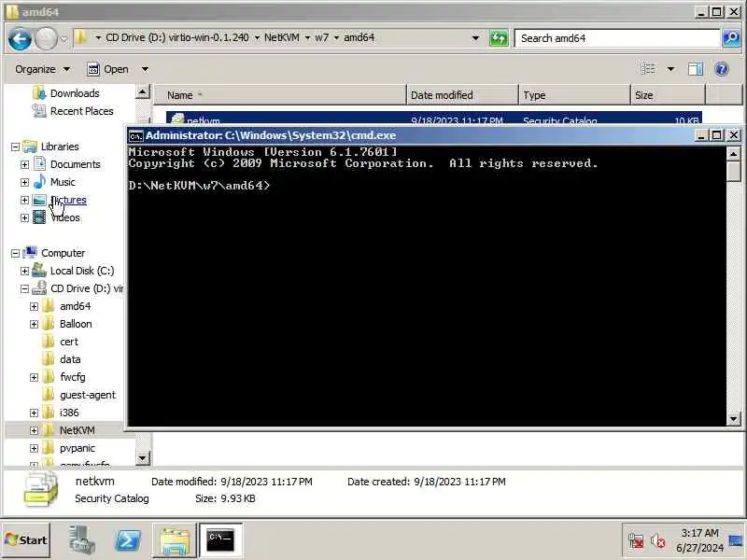
Task: Open Recent Places in the navigation pane
Action: coord(81,111)
